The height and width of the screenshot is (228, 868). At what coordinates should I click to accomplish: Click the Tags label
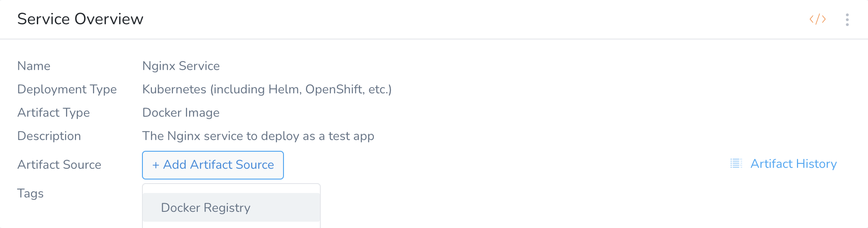[x=31, y=193]
